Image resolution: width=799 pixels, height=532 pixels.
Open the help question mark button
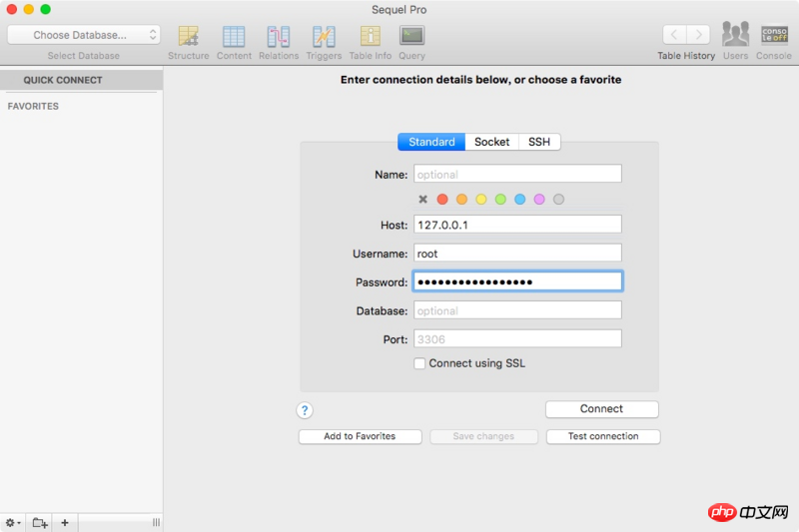(x=305, y=410)
